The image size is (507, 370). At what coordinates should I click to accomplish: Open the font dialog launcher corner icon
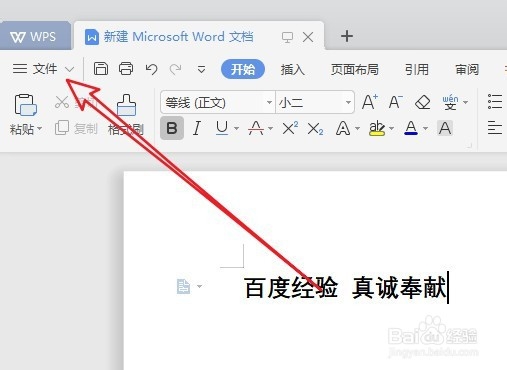pyautogui.click(x=469, y=145)
